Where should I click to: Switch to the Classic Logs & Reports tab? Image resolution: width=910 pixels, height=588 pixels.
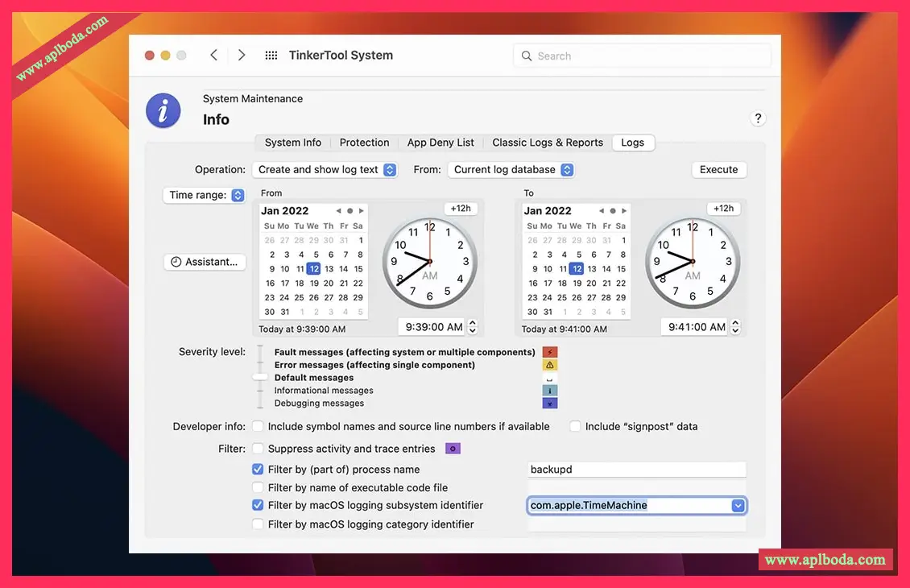point(548,143)
